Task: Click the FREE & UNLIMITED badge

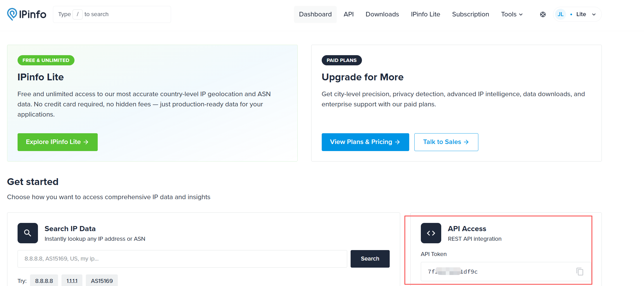Action: 46,60
